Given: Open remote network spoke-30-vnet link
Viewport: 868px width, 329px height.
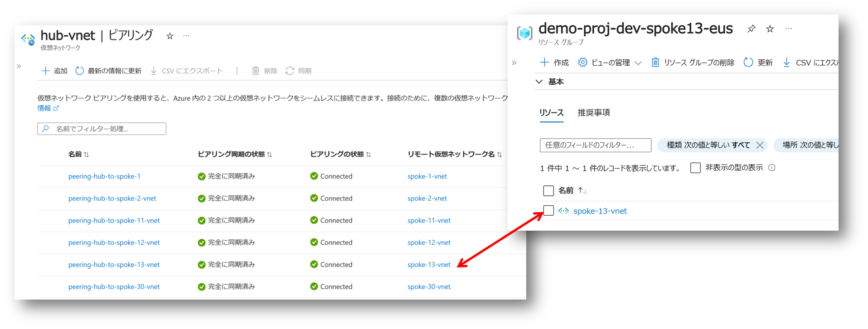Looking at the screenshot, I should pyautogui.click(x=429, y=287).
